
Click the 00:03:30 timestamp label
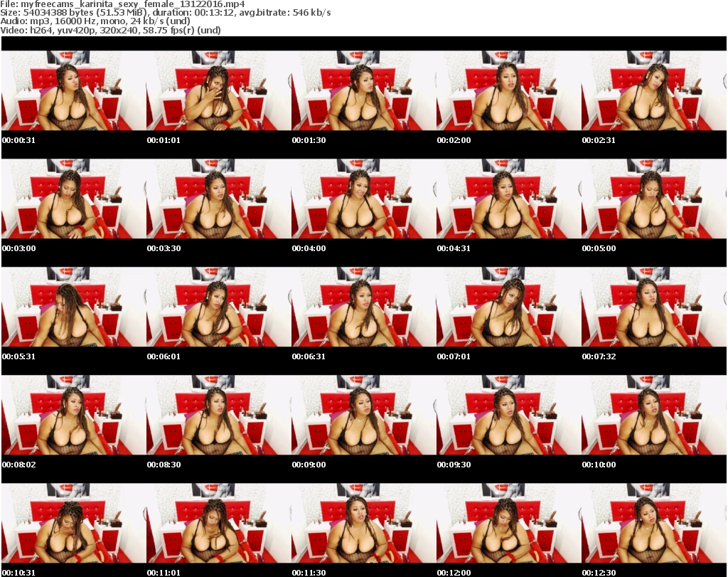tap(164, 248)
